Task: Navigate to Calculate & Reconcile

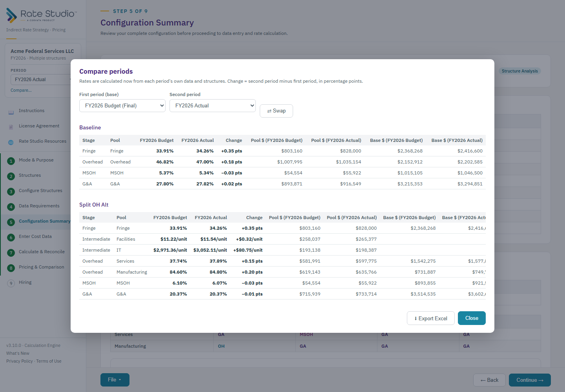Action: (42, 252)
